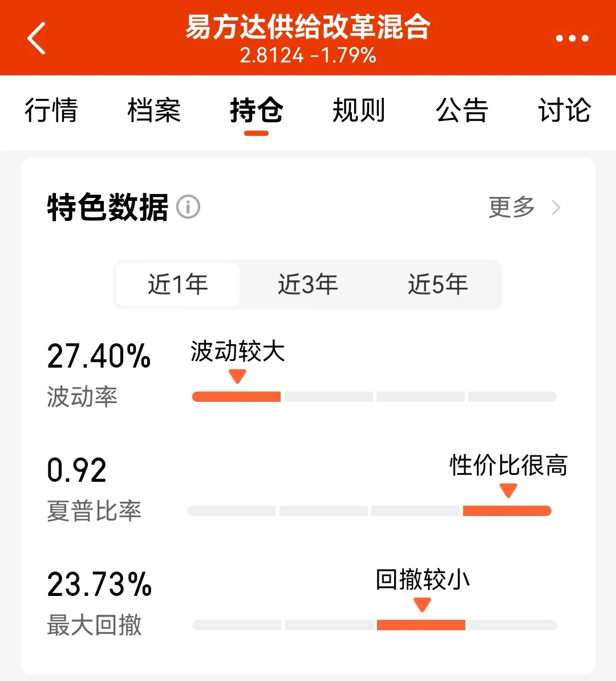Open the three-dot more options menu
Screen dimensions: 616x681
pyautogui.click(x=572, y=38)
